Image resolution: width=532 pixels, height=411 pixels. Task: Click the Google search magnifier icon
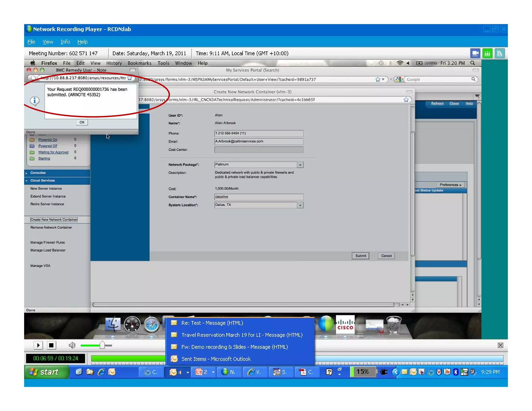coord(473,79)
